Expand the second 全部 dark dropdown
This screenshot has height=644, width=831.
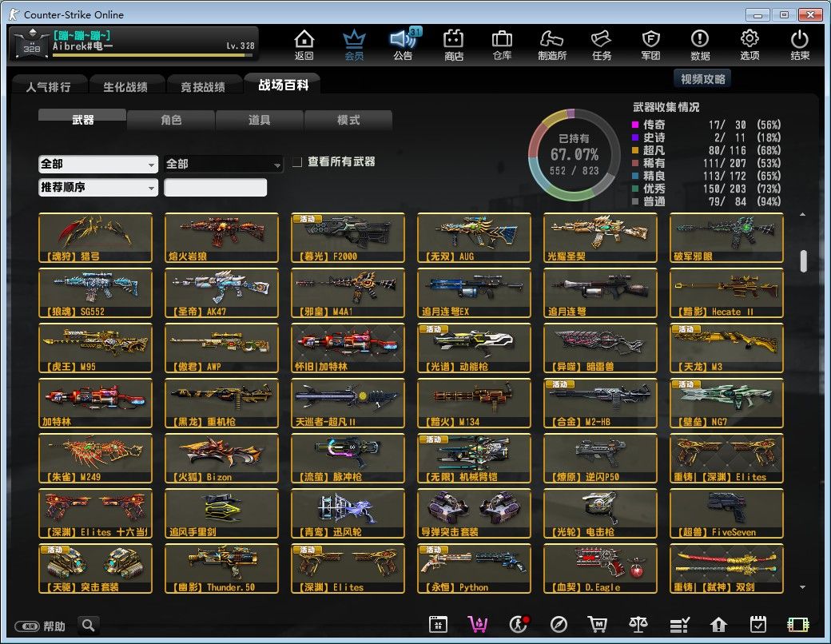point(223,165)
